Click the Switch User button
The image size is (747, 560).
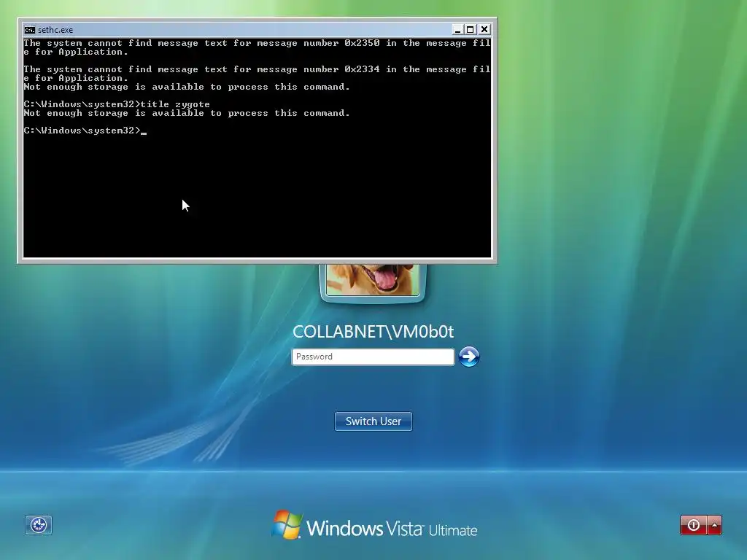tap(373, 421)
